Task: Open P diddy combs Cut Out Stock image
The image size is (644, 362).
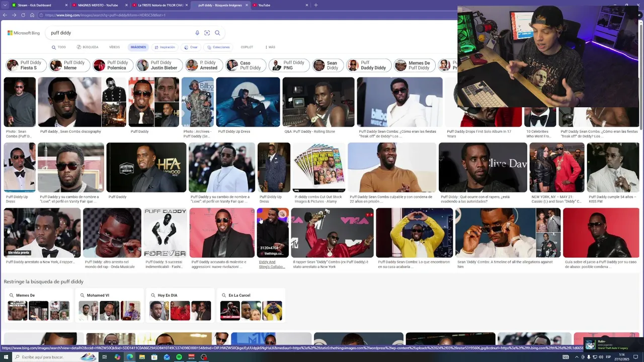Action: click(x=319, y=167)
